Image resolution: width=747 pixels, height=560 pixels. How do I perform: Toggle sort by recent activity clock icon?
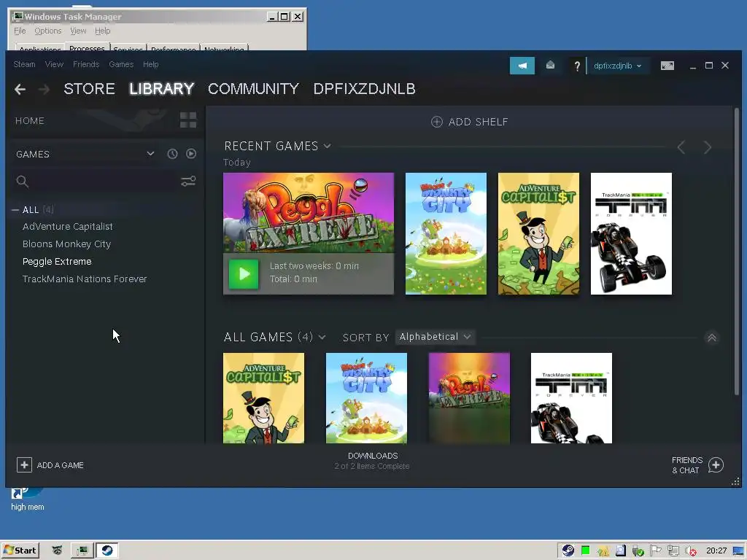tap(172, 154)
